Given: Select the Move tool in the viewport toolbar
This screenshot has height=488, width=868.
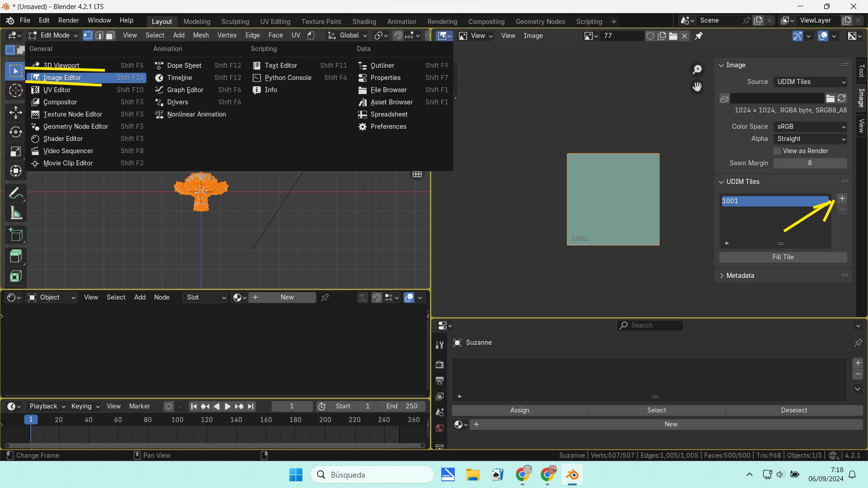Looking at the screenshot, I should 16,112.
